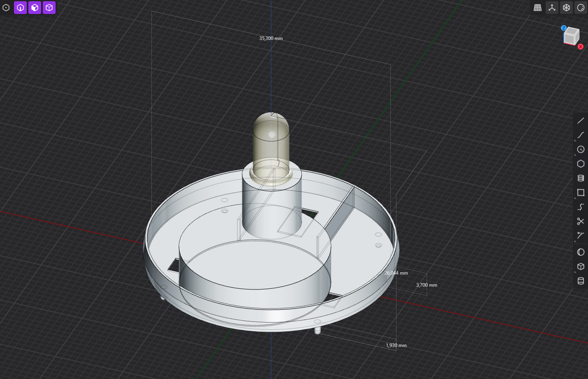Click the 26,044 mm dimension label
588x379 pixels.
(396, 273)
